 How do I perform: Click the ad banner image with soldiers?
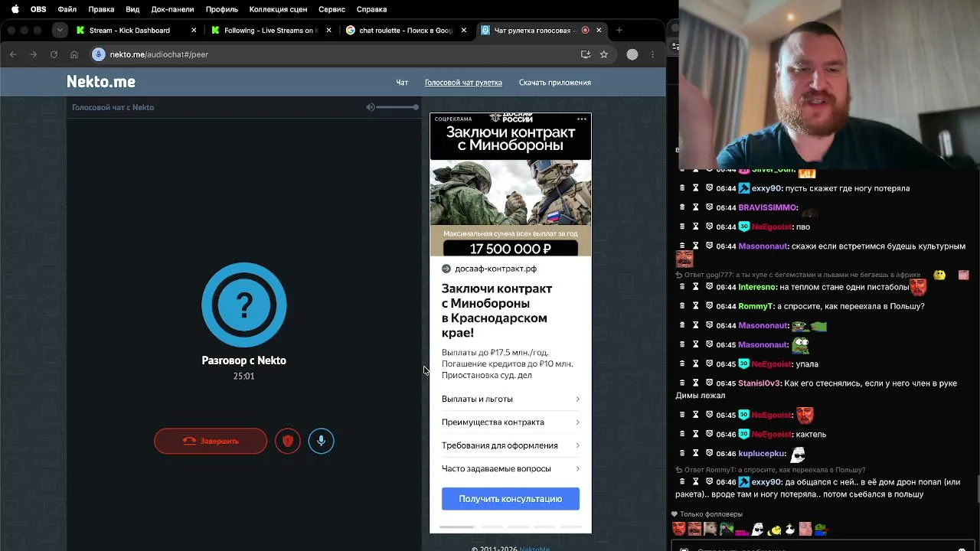[511, 193]
